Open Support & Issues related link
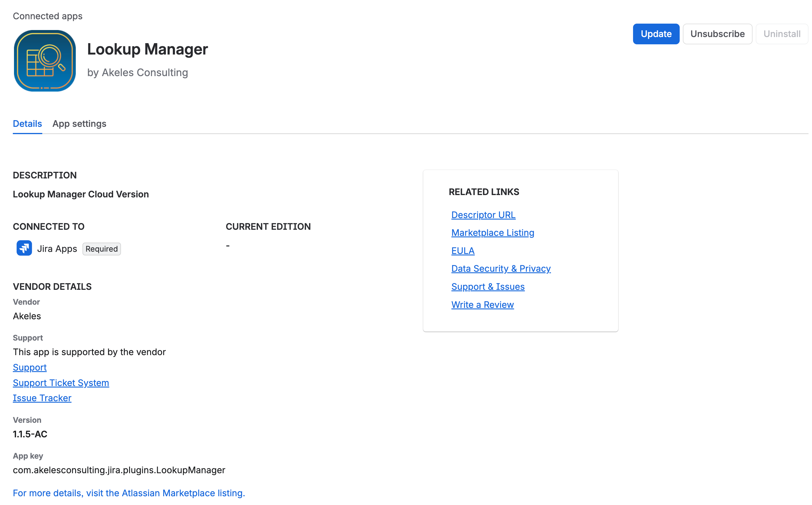 [488, 287]
